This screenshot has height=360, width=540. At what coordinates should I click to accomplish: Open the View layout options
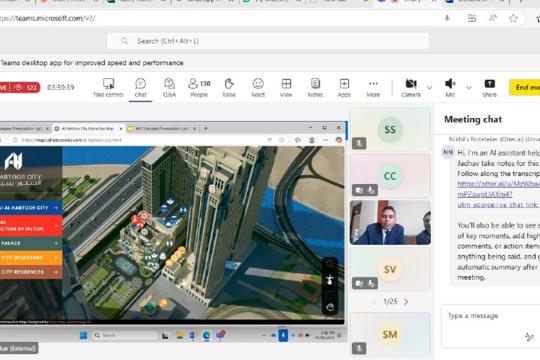pyautogui.click(x=286, y=88)
